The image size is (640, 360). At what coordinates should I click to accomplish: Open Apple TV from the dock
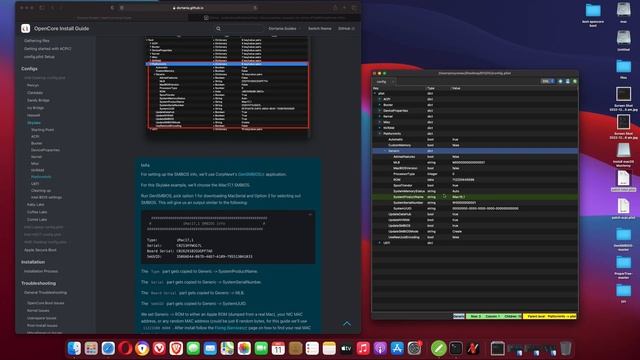click(346, 348)
